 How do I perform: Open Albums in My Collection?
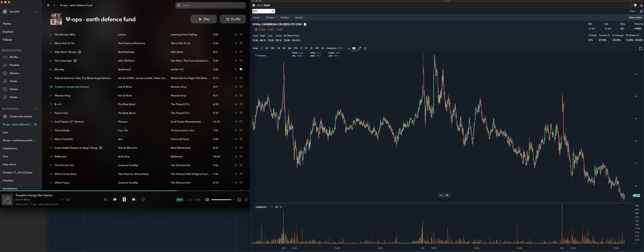tap(14, 73)
